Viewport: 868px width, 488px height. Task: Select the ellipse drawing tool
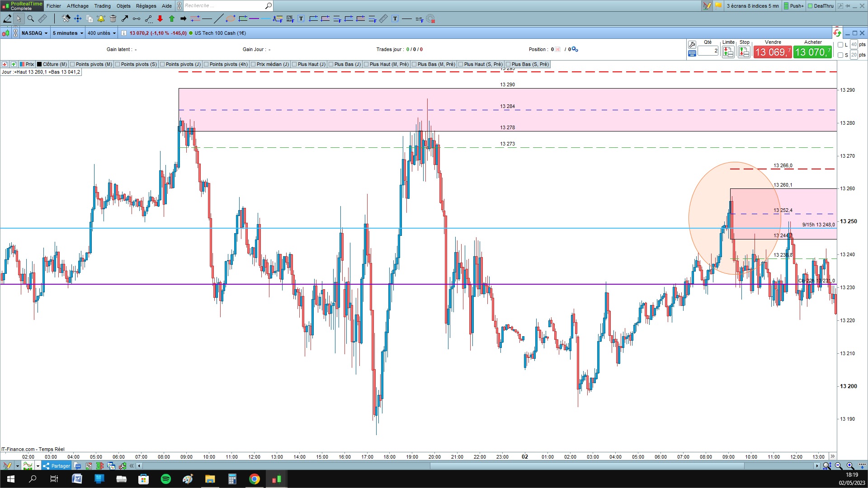pos(231,19)
